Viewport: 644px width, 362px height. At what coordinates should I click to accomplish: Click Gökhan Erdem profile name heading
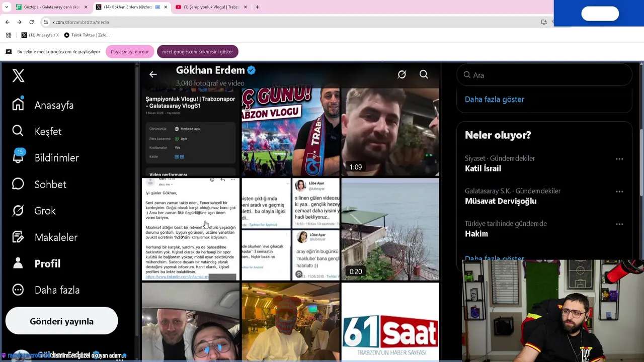coord(210,70)
